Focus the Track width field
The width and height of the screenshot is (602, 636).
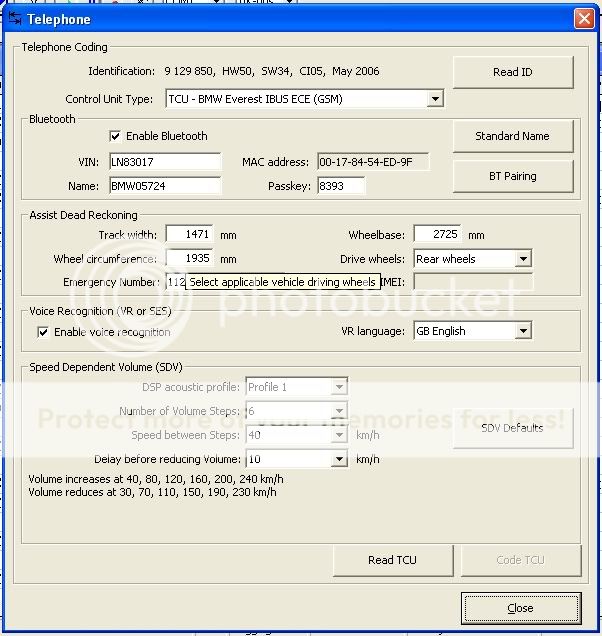[x=189, y=235]
